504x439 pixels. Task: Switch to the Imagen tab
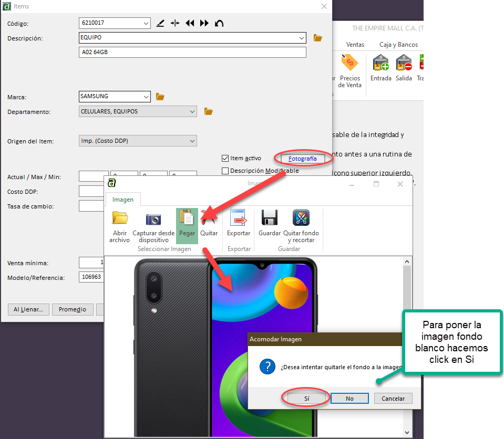[123, 199]
